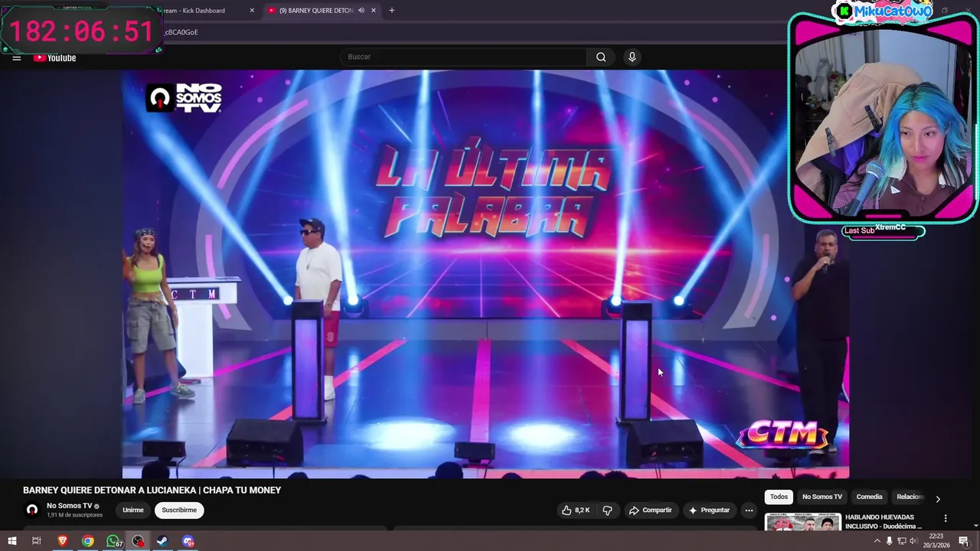Open the three-dot more actions menu

pyautogui.click(x=749, y=510)
